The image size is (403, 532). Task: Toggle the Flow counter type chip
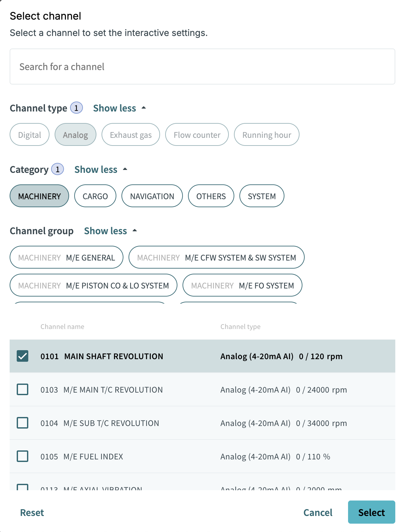197,135
